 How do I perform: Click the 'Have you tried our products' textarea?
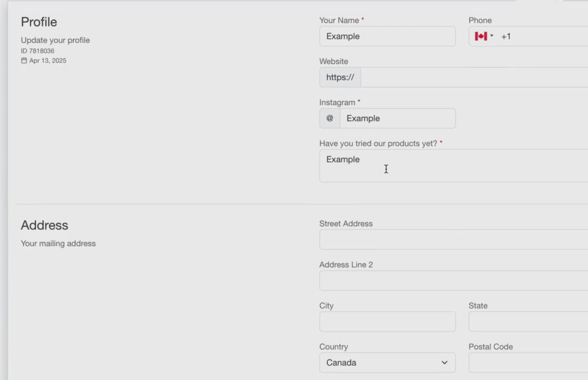(454, 166)
